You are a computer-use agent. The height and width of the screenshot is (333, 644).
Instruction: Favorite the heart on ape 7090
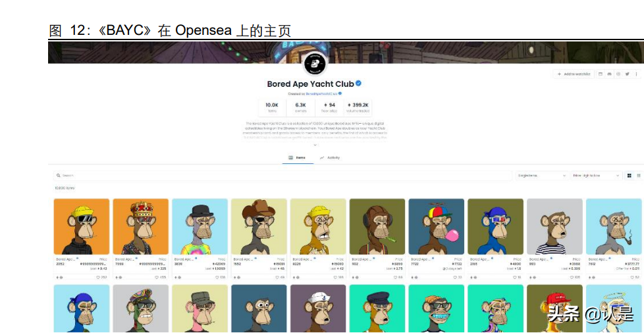pos(157,278)
